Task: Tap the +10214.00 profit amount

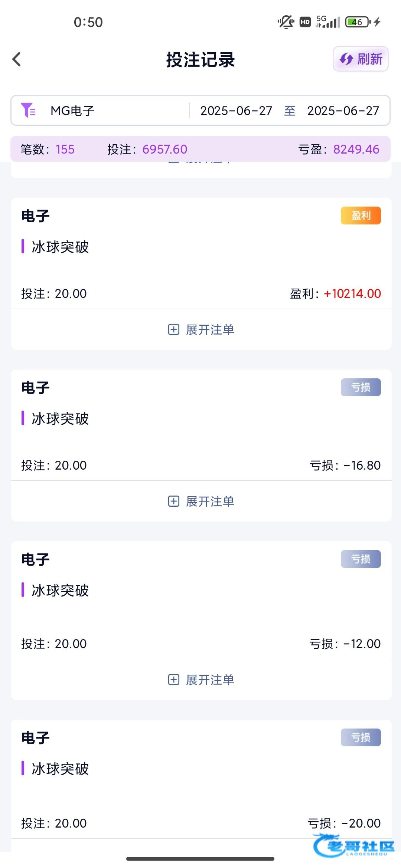Action: (352, 294)
